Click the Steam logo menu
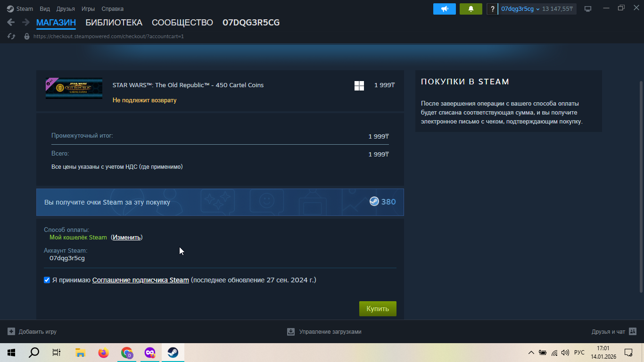The width and height of the screenshot is (644, 362). point(20,9)
